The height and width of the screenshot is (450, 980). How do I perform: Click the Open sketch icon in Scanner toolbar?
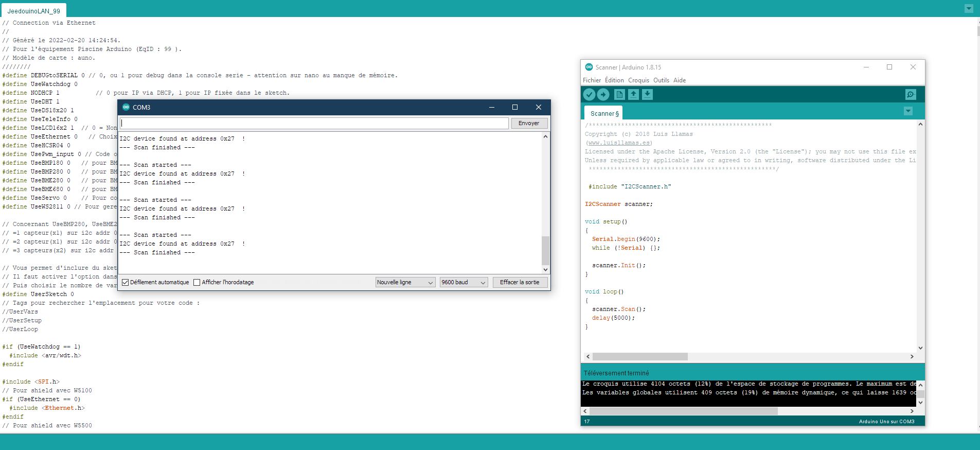[x=633, y=94]
